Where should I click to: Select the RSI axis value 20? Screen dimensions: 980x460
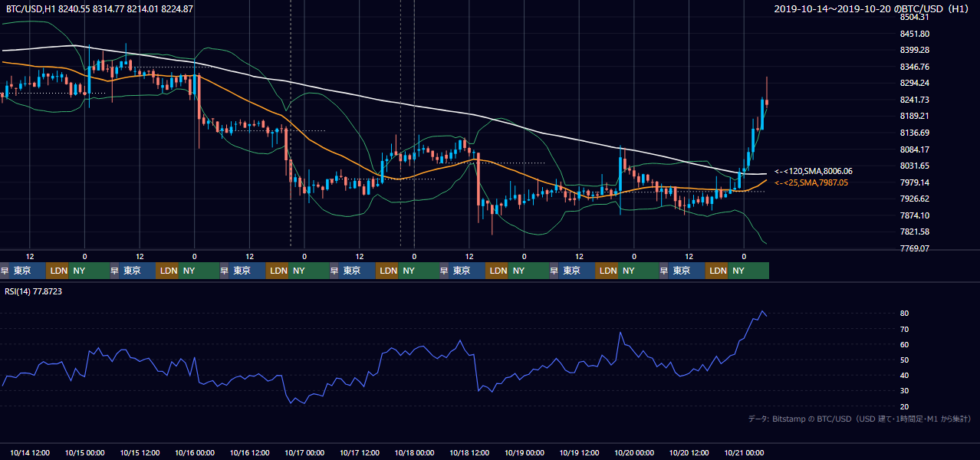(x=904, y=406)
